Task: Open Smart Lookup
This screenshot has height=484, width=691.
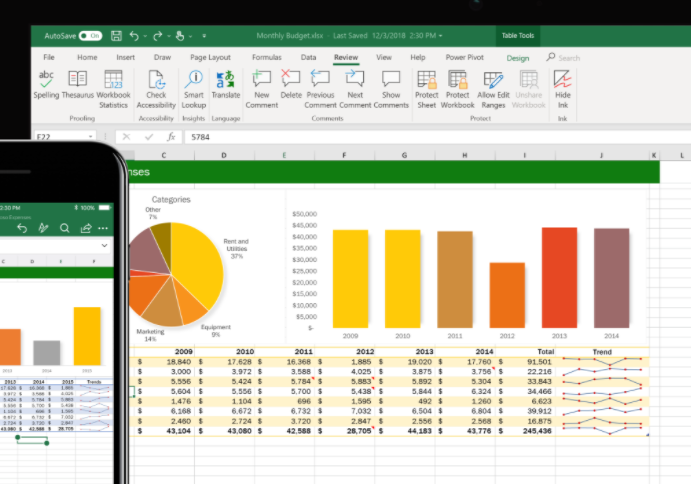Action: click(x=193, y=89)
